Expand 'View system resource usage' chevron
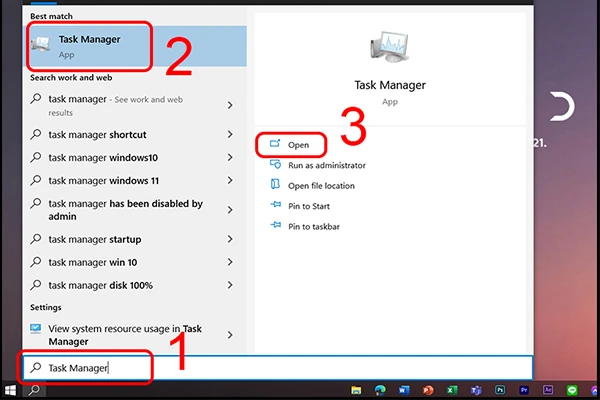Image resolution: width=600 pixels, height=400 pixels. (x=230, y=335)
